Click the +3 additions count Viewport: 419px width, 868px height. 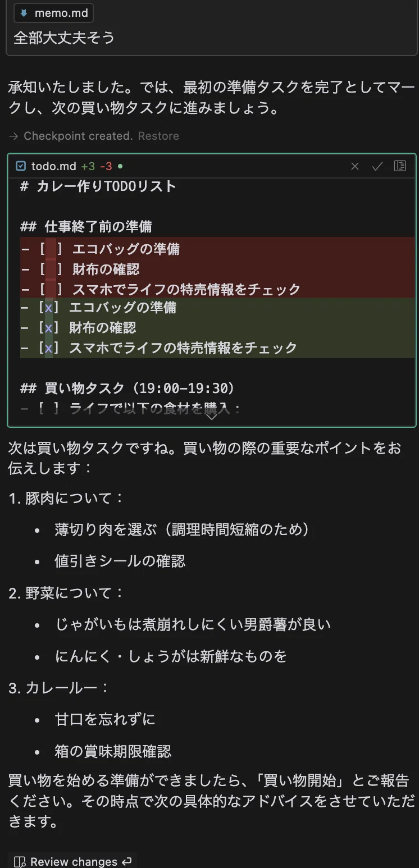(x=88, y=166)
